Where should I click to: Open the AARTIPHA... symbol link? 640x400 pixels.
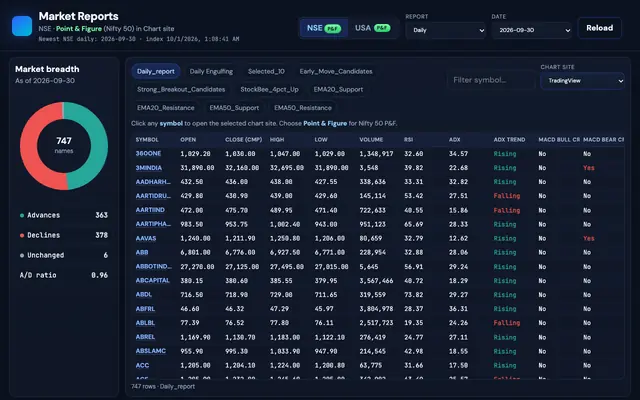153,224
